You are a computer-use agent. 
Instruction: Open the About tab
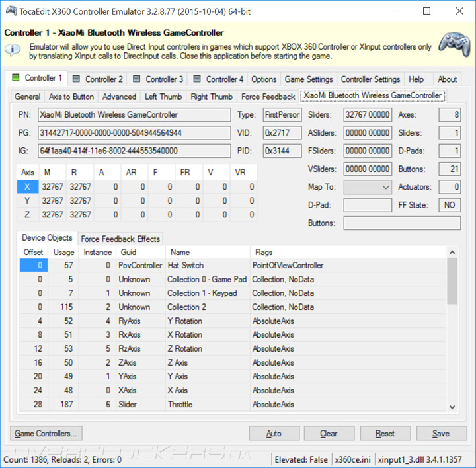[x=447, y=79]
